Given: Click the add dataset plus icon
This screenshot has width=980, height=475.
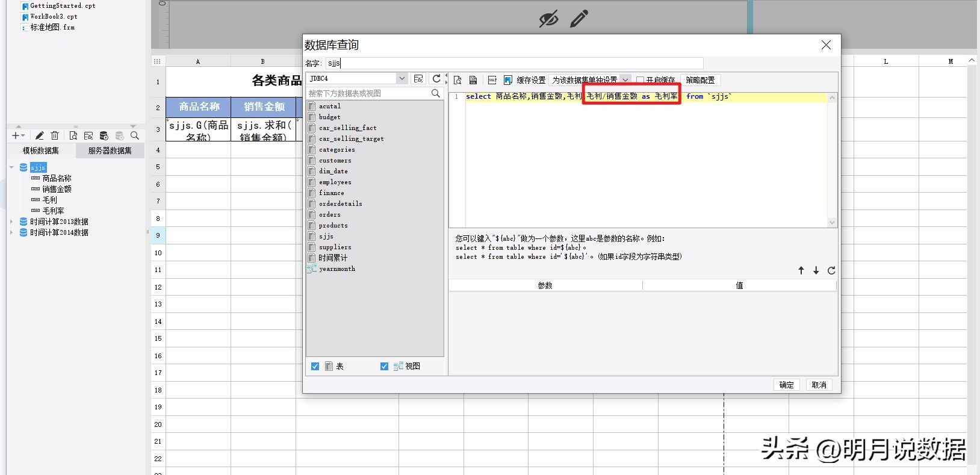Looking at the screenshot, I should [15, 135].
